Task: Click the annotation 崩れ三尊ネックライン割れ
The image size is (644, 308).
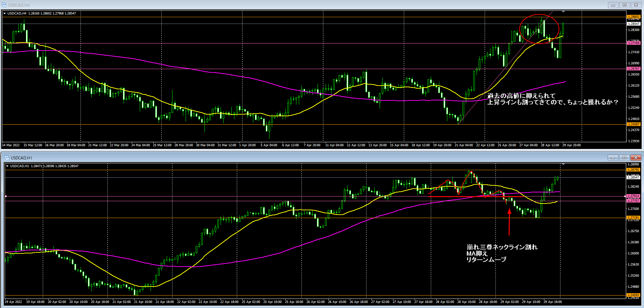Action: click(x=502, y=247)
